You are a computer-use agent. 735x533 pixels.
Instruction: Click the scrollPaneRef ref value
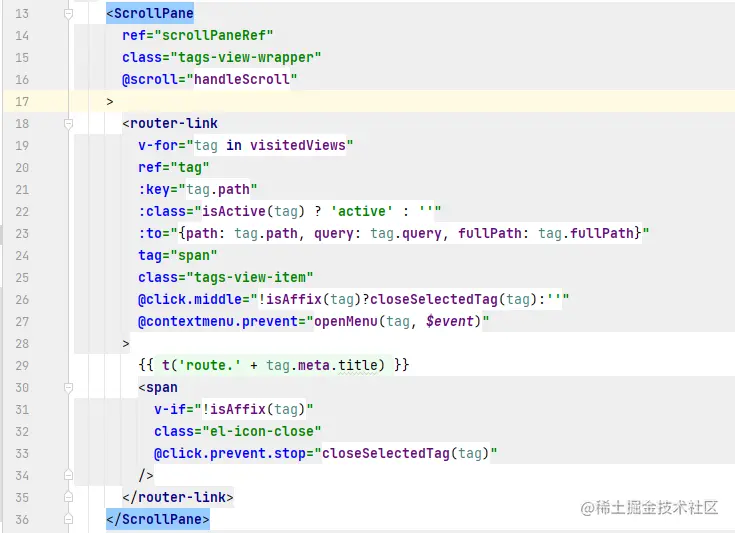click(x=217, y=36)
